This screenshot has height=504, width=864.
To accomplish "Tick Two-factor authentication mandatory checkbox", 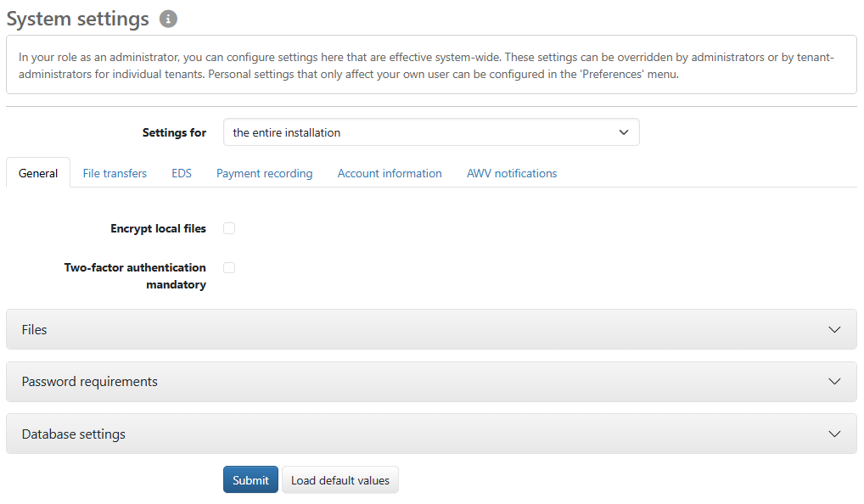I will (x=229, y=267).
